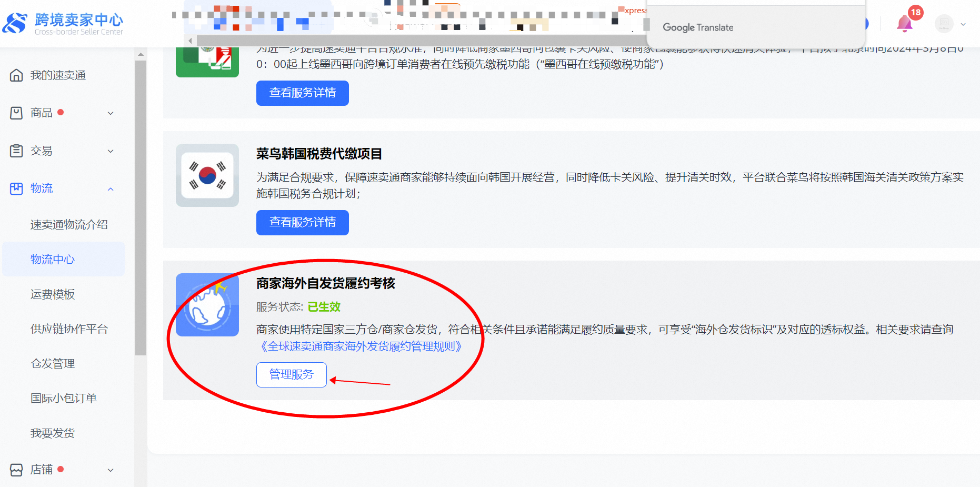Click the sidebar vertical scrollbar thumb
This screenshot has height=487, width=980.
(x=141, y=208)
